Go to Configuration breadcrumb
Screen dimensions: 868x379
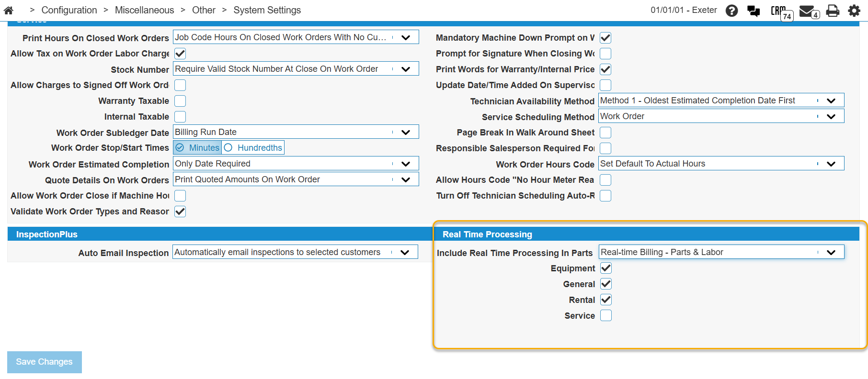tap(69, 10)
